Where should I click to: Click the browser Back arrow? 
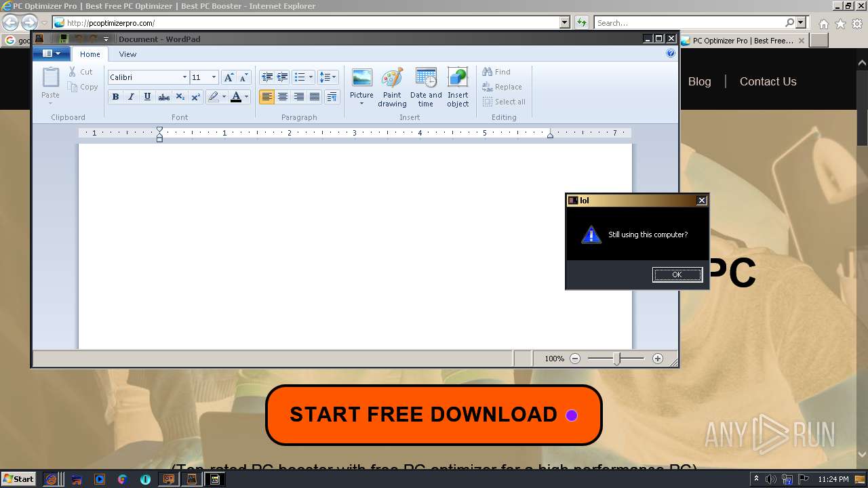[x=10, y=22]
